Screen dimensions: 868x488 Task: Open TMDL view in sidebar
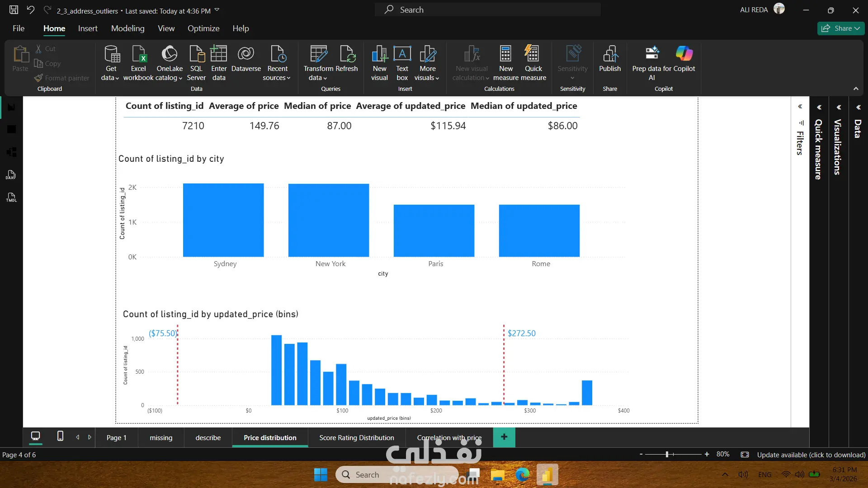(11, 197)
